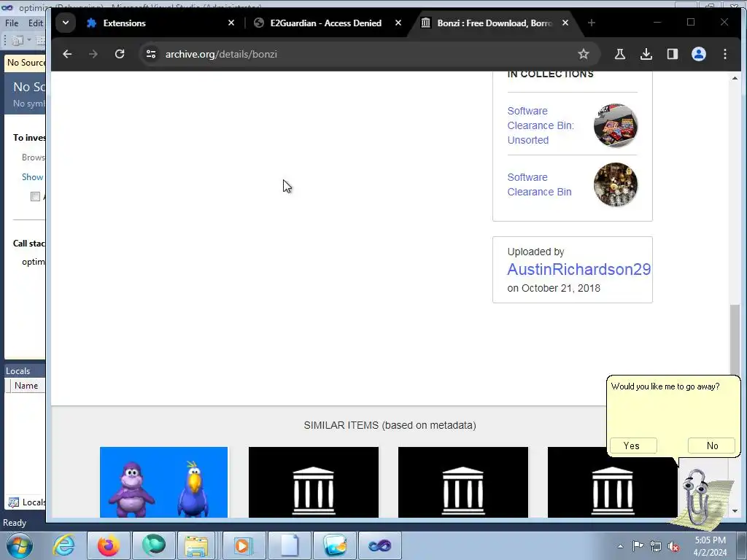Open Windows Explorer folder taskbar icon
747x560 pixels.
197,545
